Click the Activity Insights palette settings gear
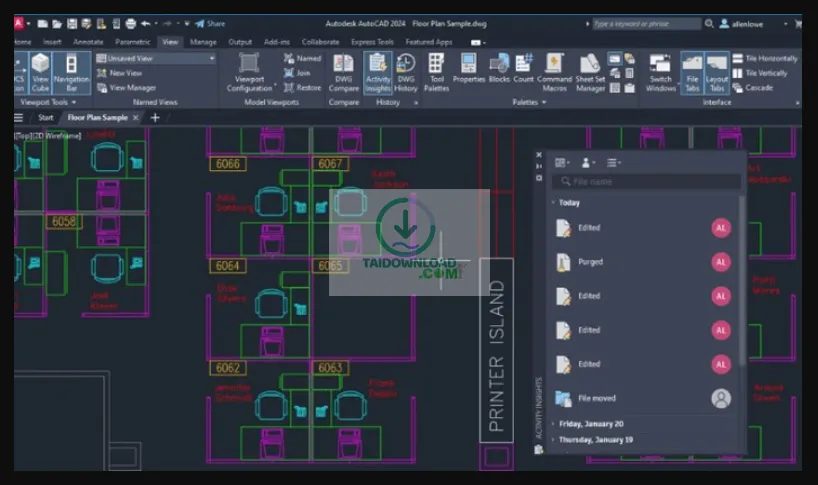The height and width of the screenshot is (485, 818). (539, 178)
